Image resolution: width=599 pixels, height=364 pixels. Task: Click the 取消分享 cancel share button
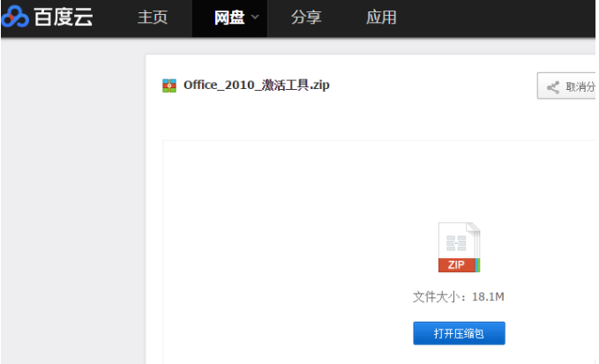click(566, 85)
